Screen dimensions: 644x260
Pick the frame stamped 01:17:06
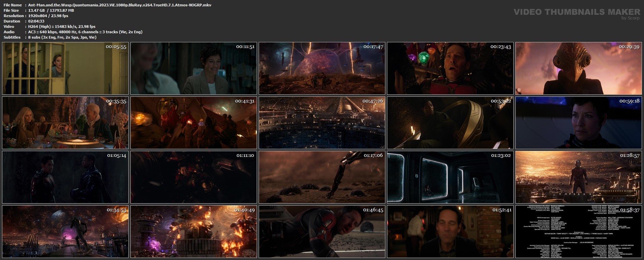click(x=322, y=177)
